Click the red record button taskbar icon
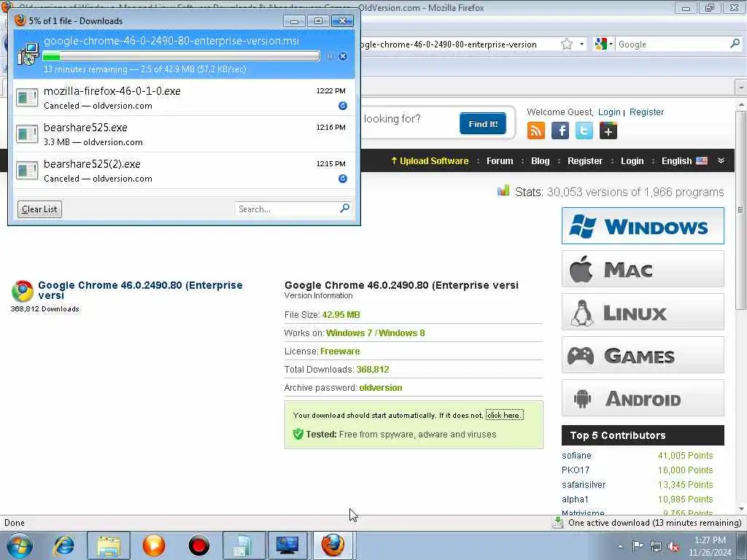Image resolution: width=747 pixels, height=560 pixels. coord(198,545)
